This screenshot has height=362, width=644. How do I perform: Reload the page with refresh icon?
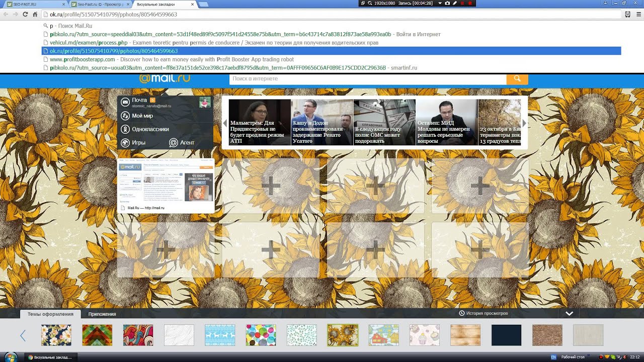[25, 15]
